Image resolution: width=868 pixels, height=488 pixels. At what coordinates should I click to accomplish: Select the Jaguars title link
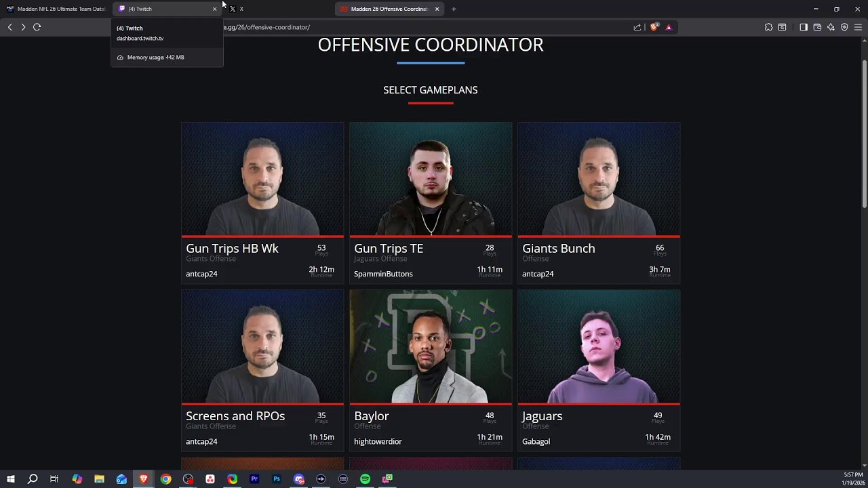(x=542, y=415)
